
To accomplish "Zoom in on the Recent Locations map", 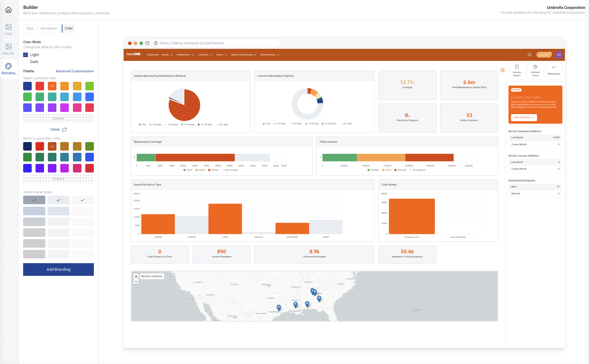I will pyautogui.click(x=136, y=276).
